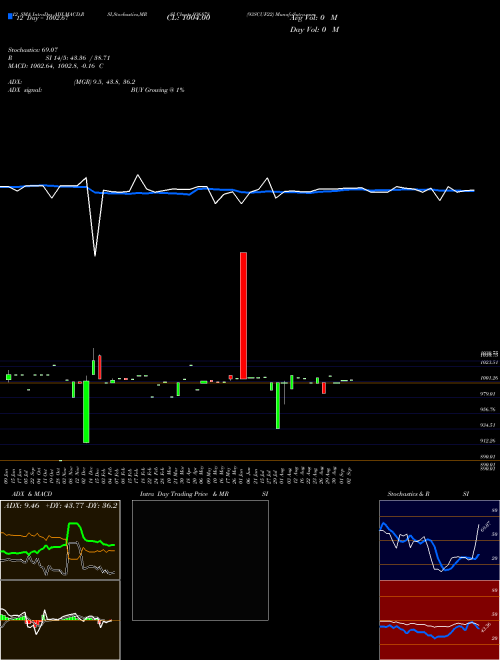Select the Stochastics: 69.07 reading

[32, 50]
